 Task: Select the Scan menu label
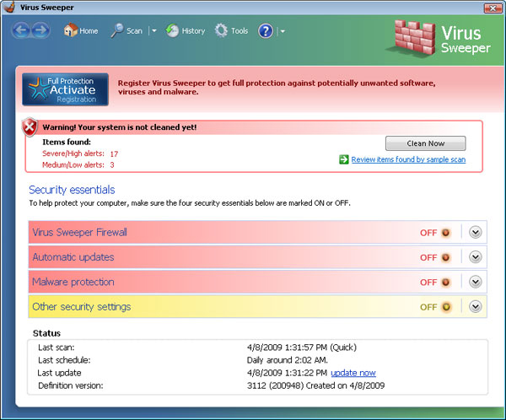[134, 31]
